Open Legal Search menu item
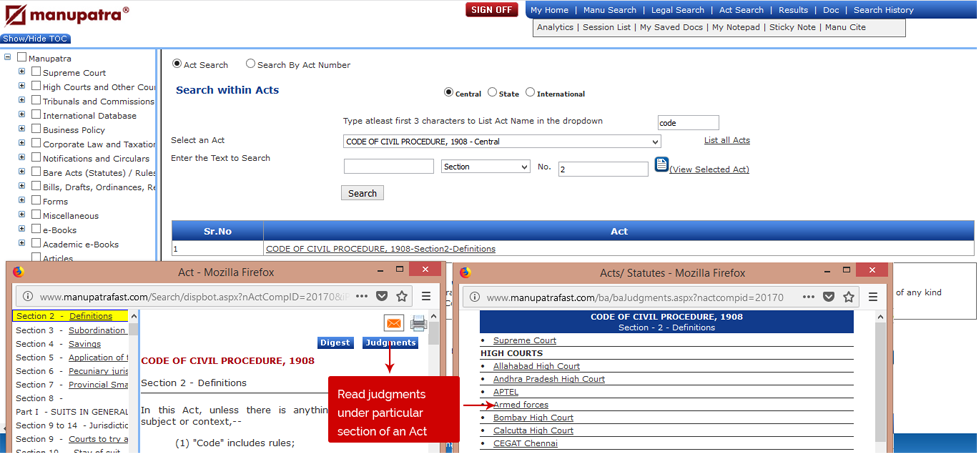 tap(677, 10)
